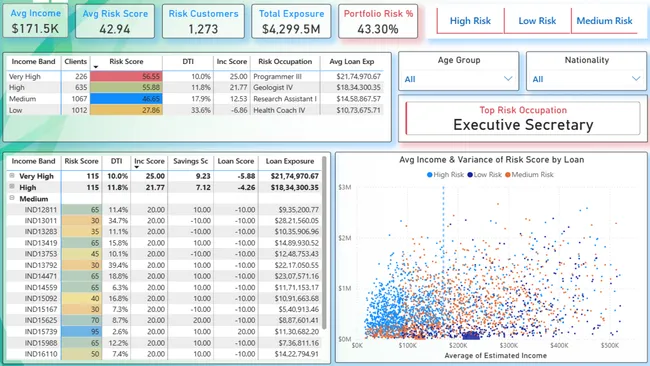Screen dimensions: 650x366
Task: Select row IND13419
Action: [x=164, y=242]
